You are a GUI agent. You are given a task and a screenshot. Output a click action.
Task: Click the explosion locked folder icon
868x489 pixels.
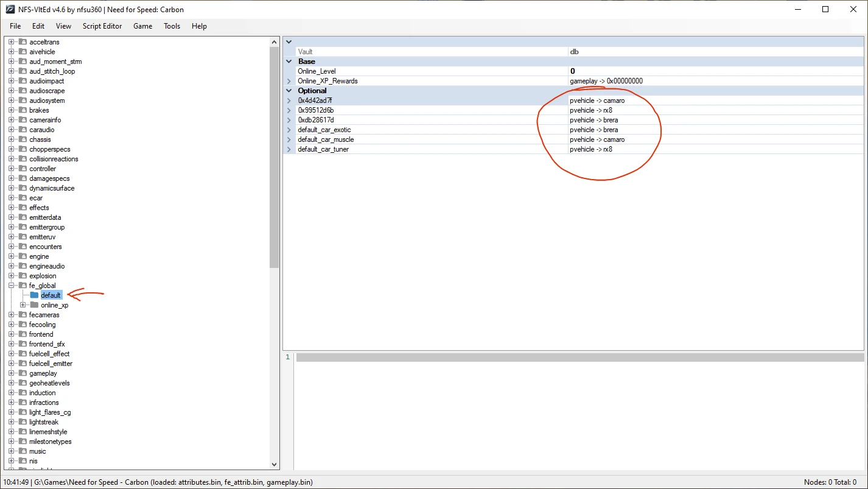pos(23,276)
